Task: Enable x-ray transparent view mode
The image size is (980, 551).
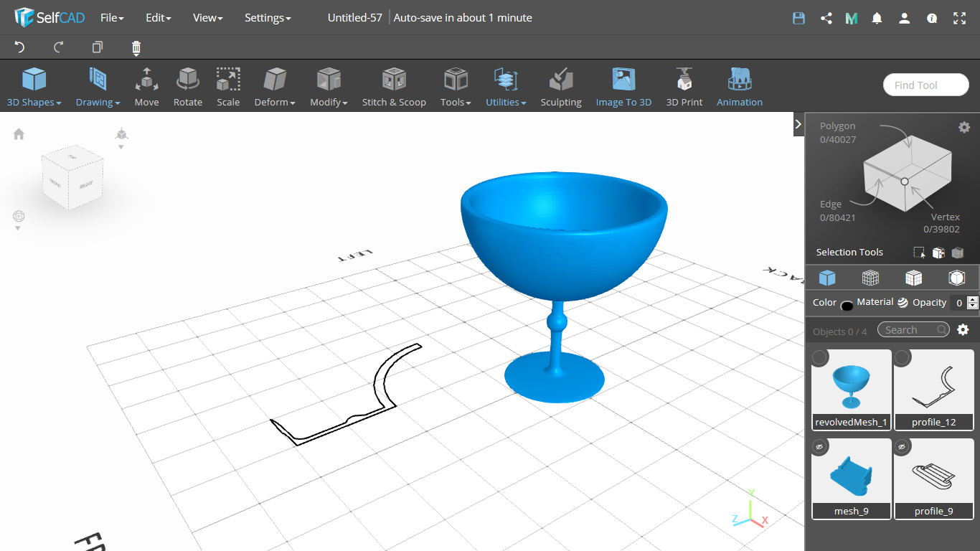Action: pos(956,278)
